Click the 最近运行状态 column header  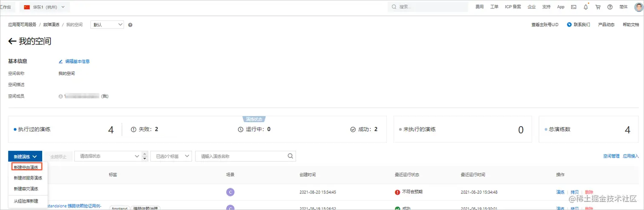tap(407, 175)
